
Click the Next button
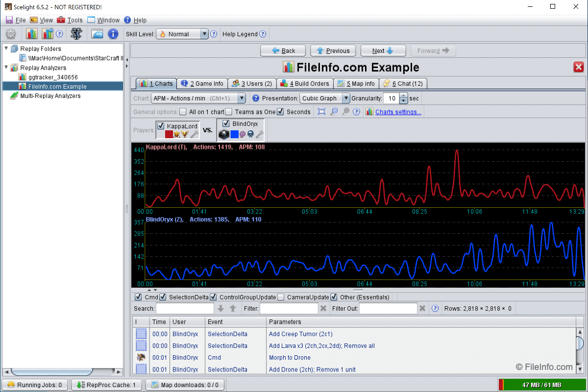(383, 50)
